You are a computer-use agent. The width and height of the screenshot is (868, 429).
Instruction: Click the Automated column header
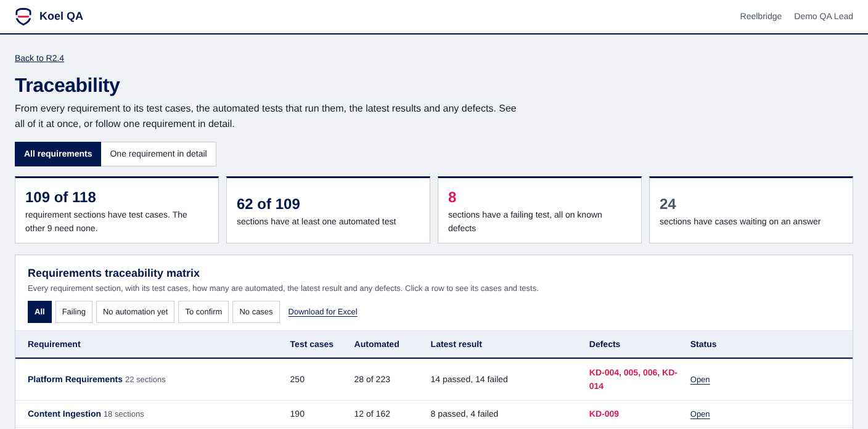[x=377, y=345]
